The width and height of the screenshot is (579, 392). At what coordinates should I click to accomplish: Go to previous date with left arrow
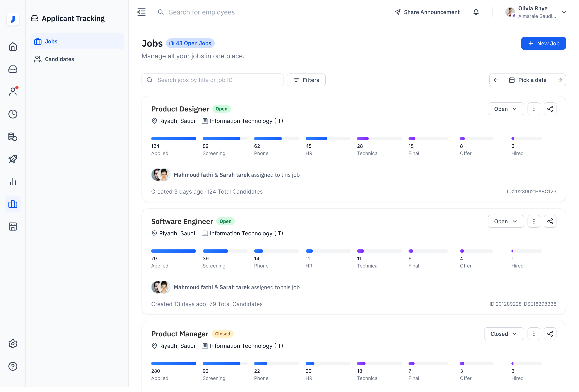(x=496, y=80)
